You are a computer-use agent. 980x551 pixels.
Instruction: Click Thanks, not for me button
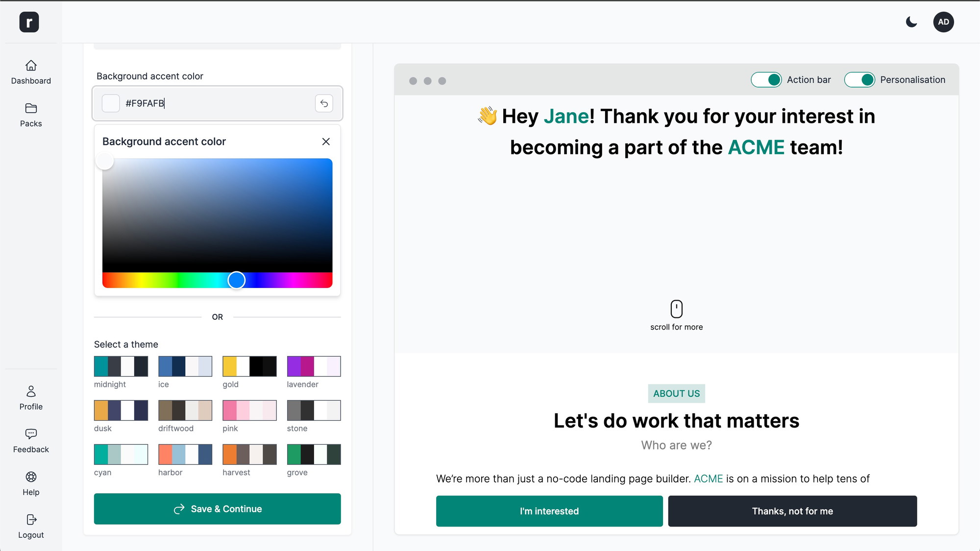(x=792, y=511)
